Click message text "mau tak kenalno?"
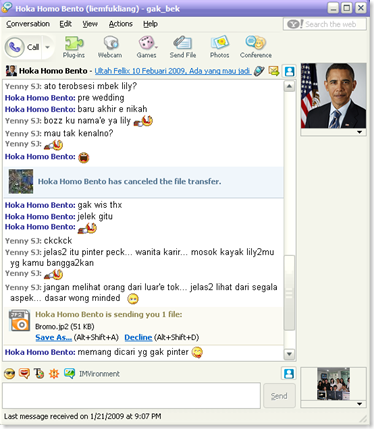 click(x=78, y=133)
